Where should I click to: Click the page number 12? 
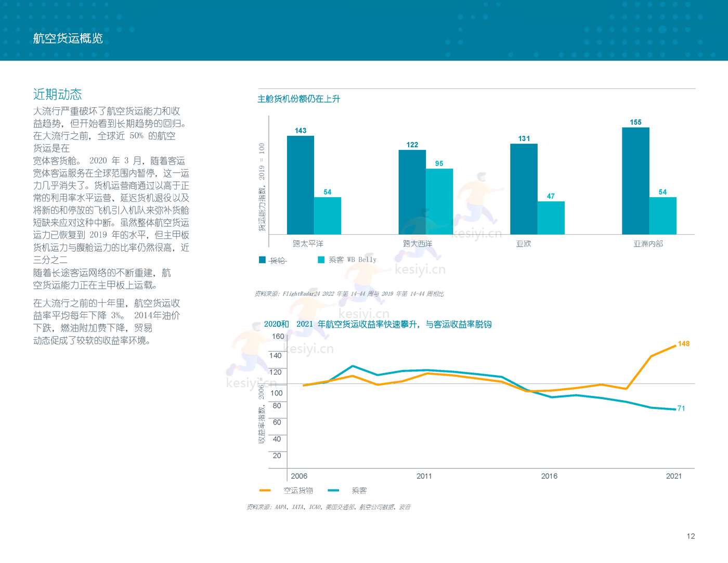(691, 536)
